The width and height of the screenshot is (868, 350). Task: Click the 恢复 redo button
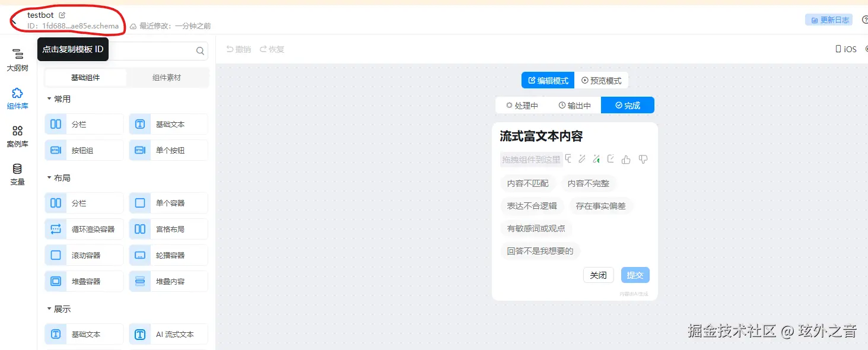point(272,49)
